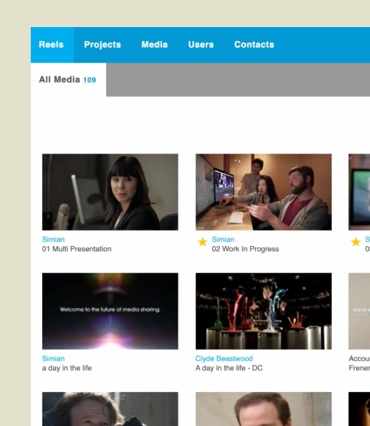Open the A day in the life - DC thumbnail
The height and width of the screenshot is (426, 370).
coord(264,311)
